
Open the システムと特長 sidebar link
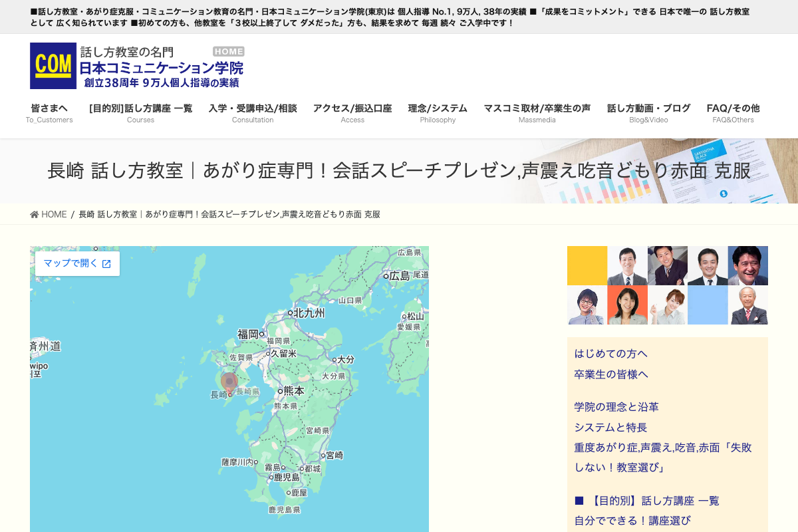610,427
